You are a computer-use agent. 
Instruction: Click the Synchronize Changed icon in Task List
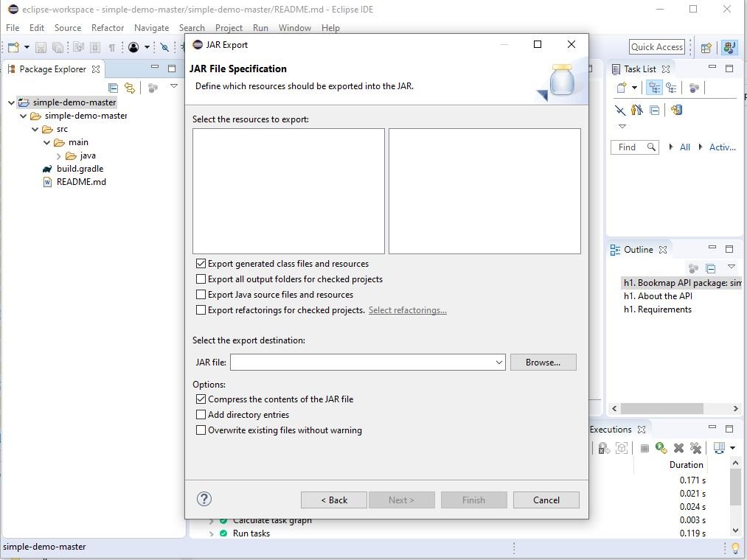pos(676,110)
